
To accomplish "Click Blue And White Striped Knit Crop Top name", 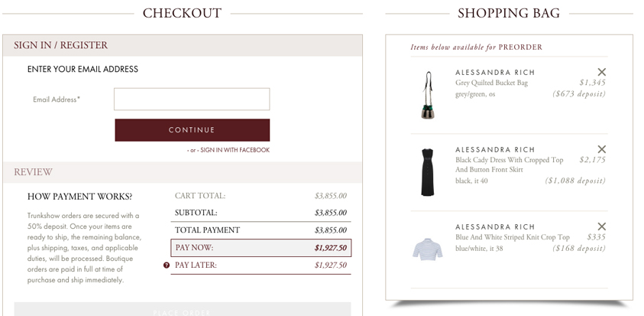I will point(512,237).
